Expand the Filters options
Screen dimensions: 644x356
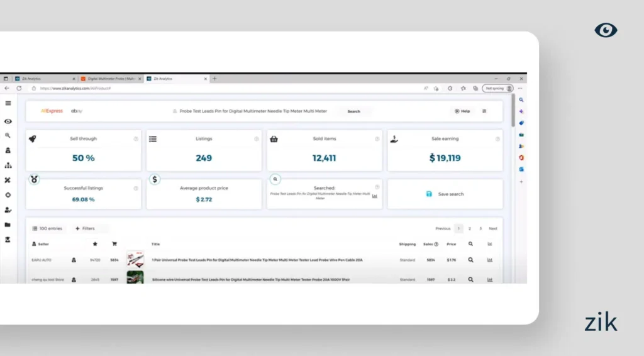pos(85,229)
